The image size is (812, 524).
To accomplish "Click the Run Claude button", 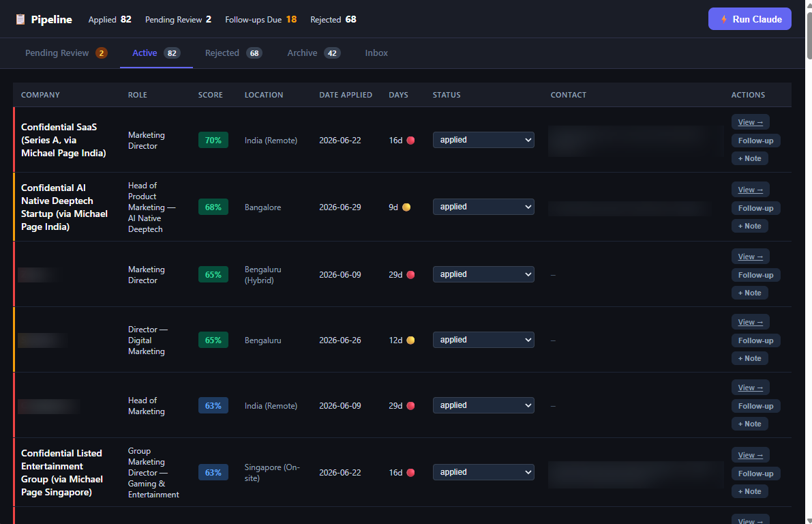I will [749, 19].
